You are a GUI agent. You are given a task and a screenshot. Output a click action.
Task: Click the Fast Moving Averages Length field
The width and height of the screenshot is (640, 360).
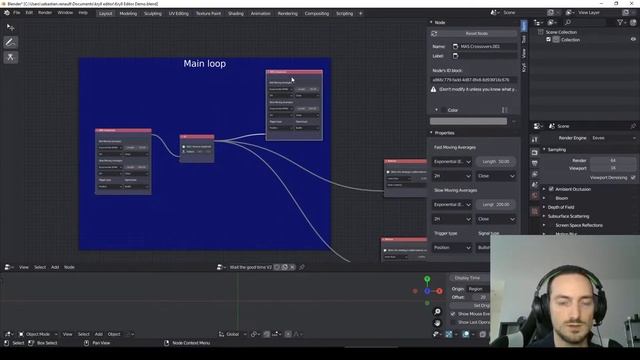pyautogui.click(x=496, y=162)
